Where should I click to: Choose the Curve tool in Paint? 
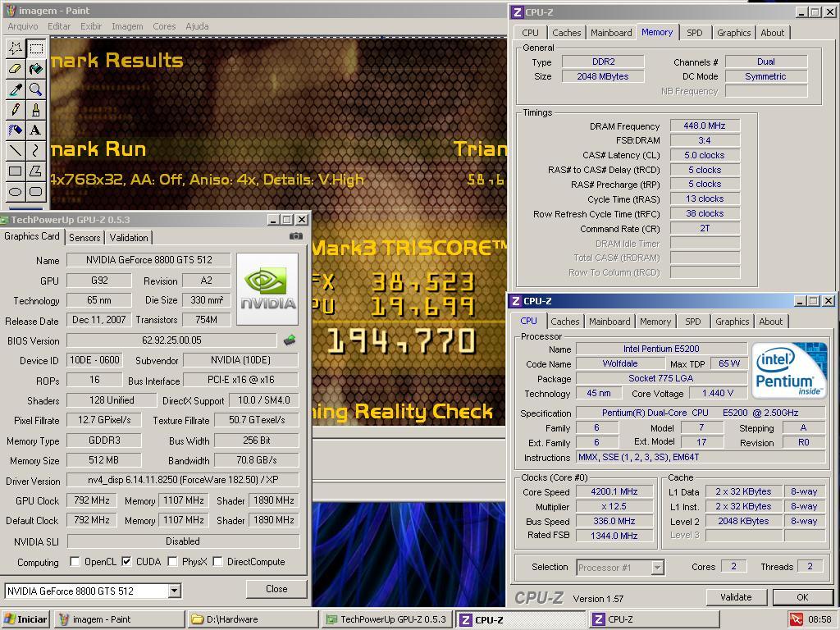[36, 151]
